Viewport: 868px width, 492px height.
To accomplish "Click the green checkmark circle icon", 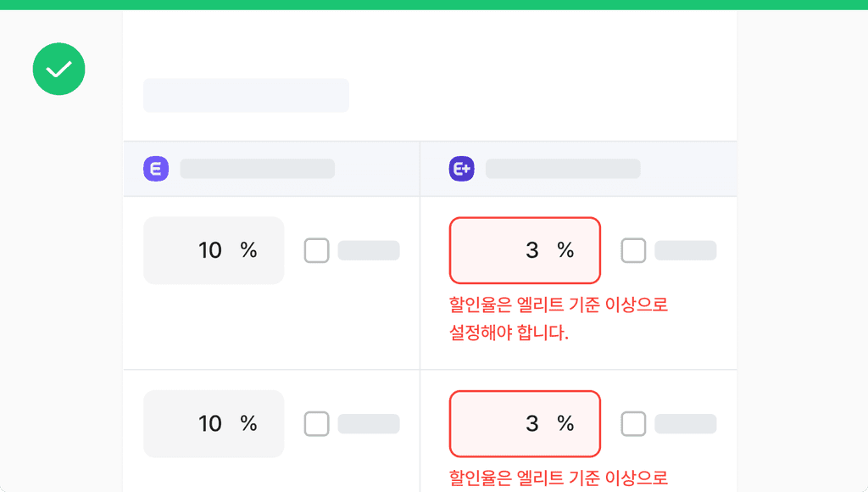I will (x=58, y=69).
